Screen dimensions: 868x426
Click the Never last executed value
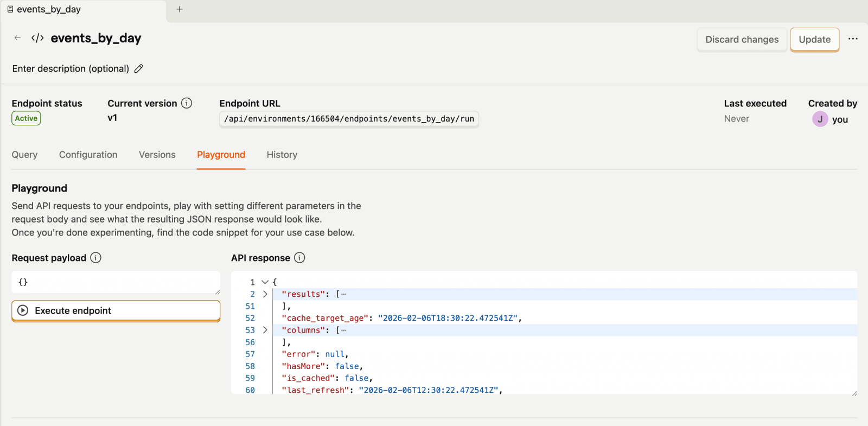[x=736, y=119]
